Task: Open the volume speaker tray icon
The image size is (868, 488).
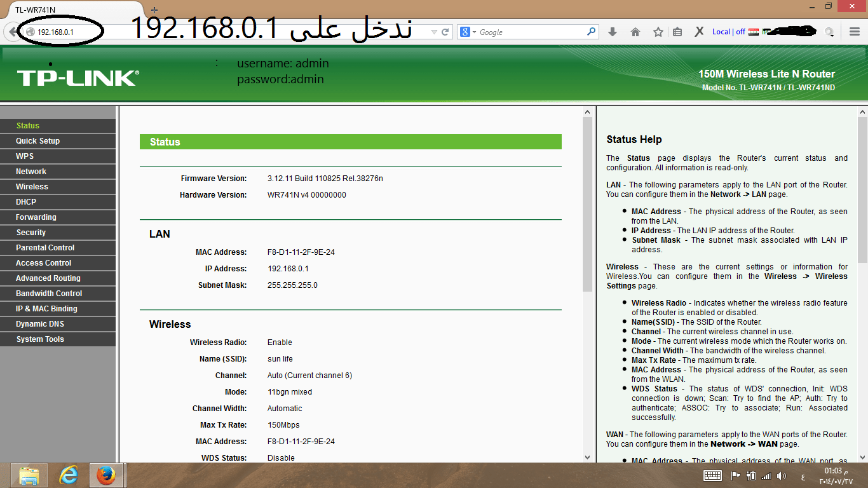Action: (x=782, y=475)
